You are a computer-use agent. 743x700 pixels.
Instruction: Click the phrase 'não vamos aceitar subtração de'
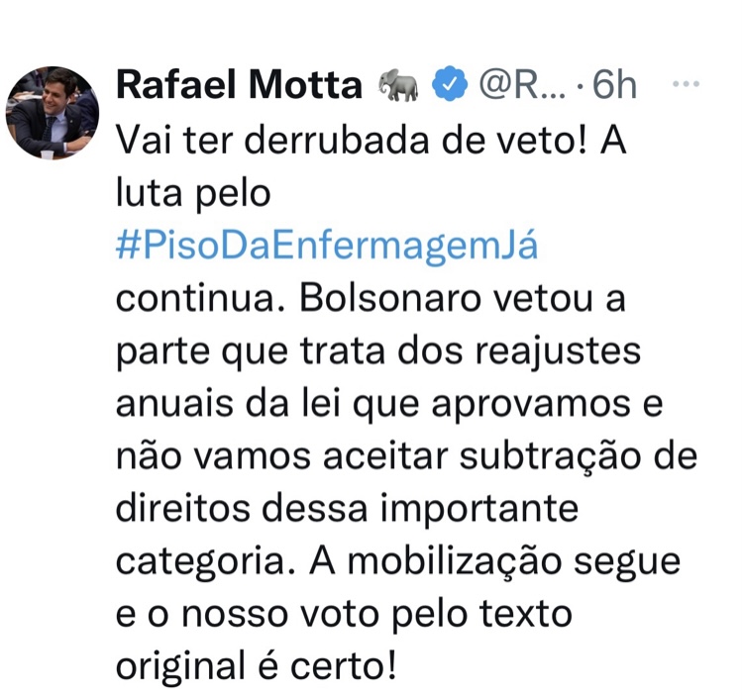[x=406, y=456]
